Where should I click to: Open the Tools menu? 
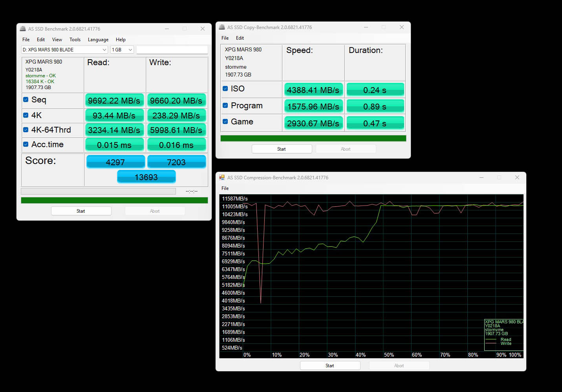point(75,40)
